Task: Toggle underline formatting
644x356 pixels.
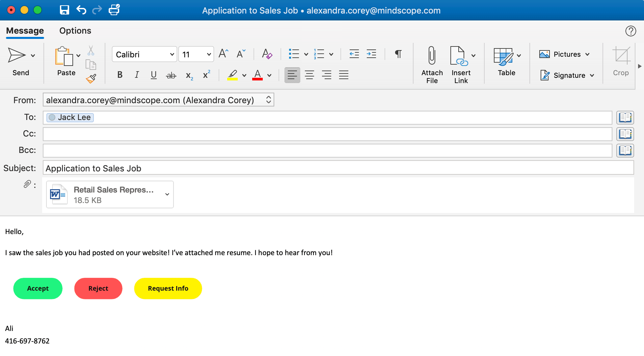Action: (153, 75)
